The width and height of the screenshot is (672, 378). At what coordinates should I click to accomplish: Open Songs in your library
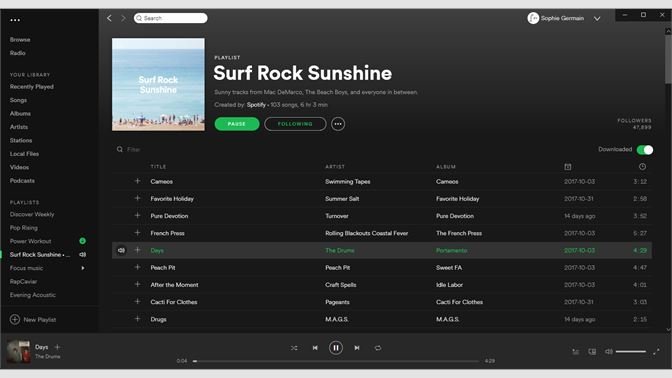(x=18, y=100)
